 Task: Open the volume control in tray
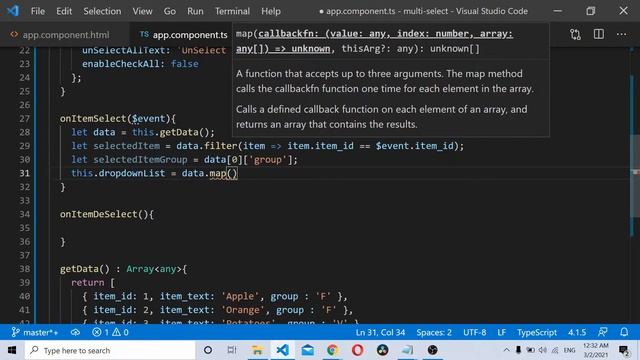[x=542, y=350]
